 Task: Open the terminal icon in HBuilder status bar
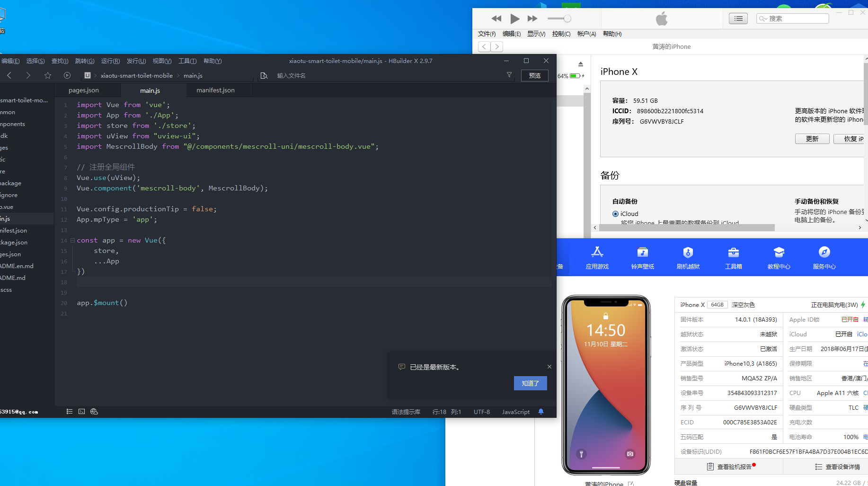point(82,412)
